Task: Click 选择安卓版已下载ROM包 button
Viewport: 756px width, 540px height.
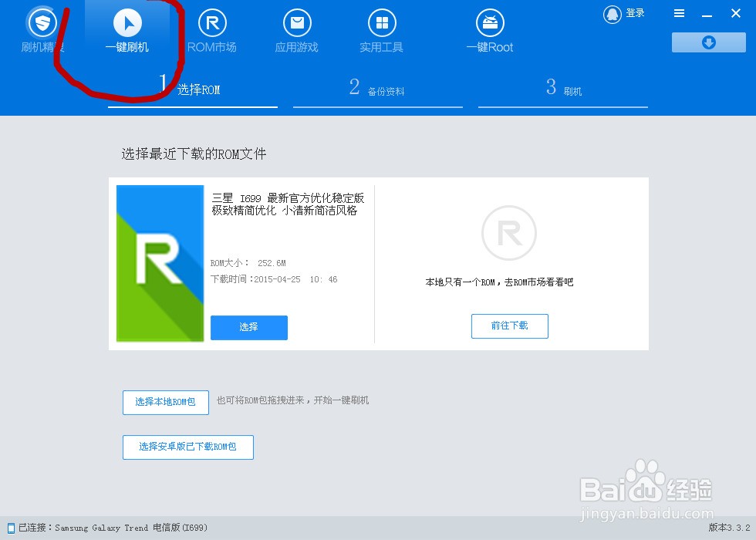Action: 188,447
